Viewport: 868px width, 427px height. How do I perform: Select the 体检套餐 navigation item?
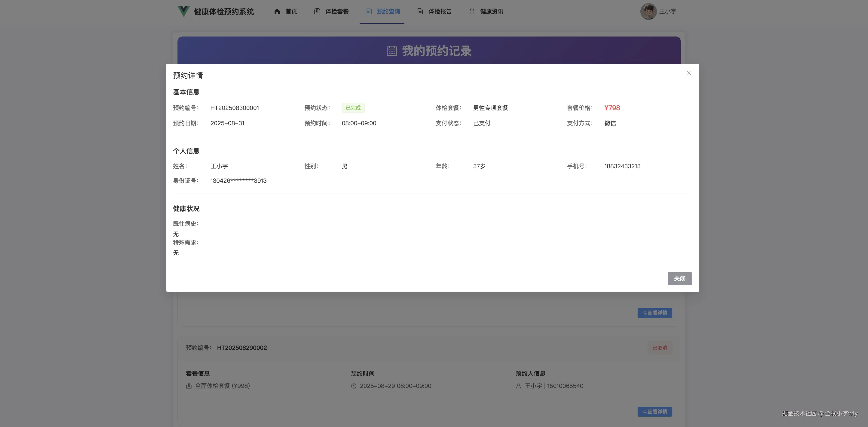click(x=337, y=11)
